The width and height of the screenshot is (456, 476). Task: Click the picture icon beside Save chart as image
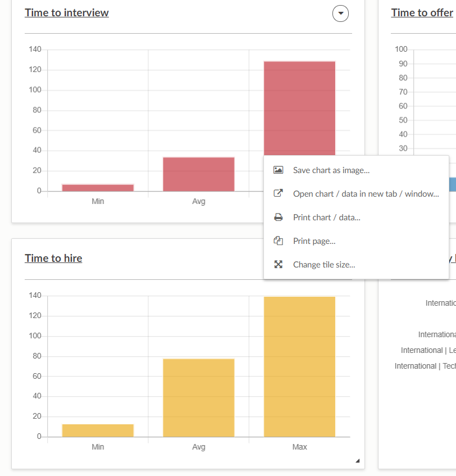pyautogui.click(x=278, y=170)
